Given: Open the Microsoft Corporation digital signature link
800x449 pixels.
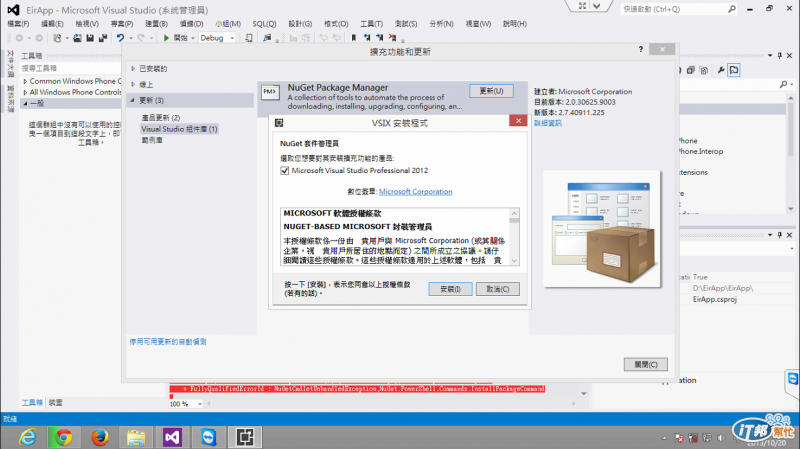Looking at the screenshot, I should pyautogui.click(x=415, y=192).
